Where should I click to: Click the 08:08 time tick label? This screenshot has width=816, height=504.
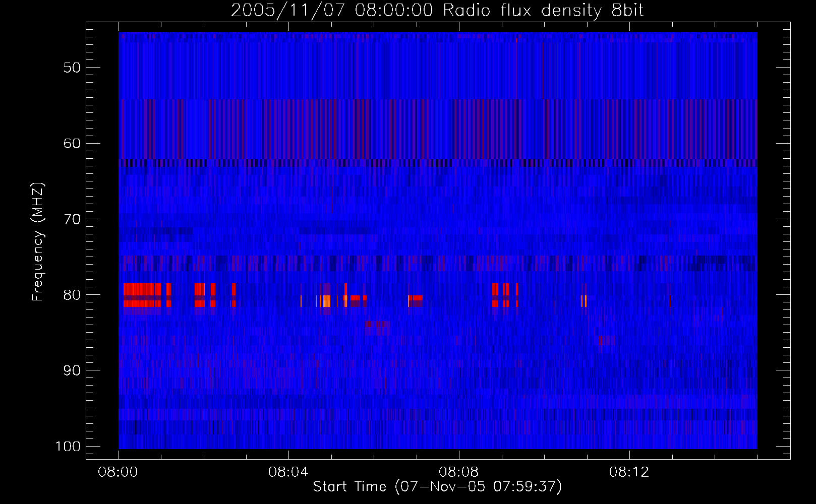point(459,472)
